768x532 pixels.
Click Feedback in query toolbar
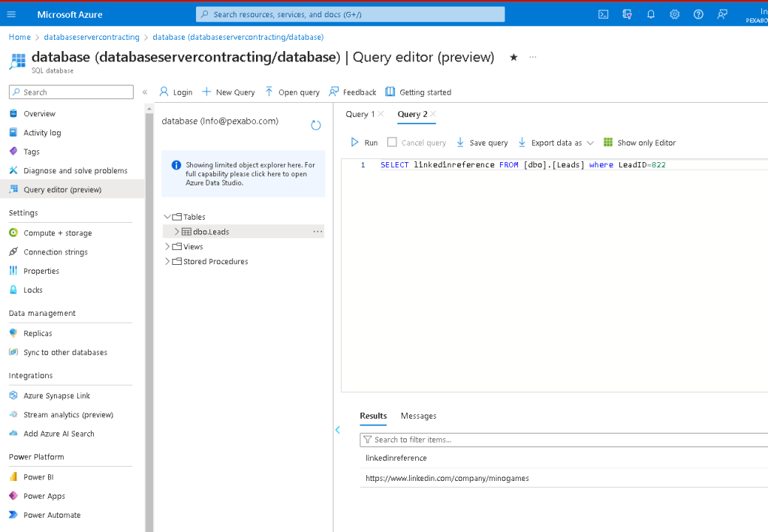tap(353, 92)
